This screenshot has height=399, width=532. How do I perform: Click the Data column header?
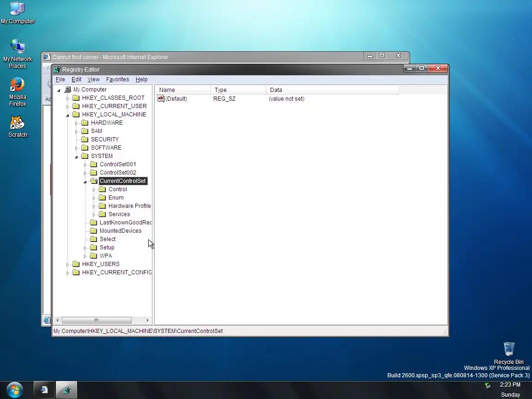[x=332, y=90]
